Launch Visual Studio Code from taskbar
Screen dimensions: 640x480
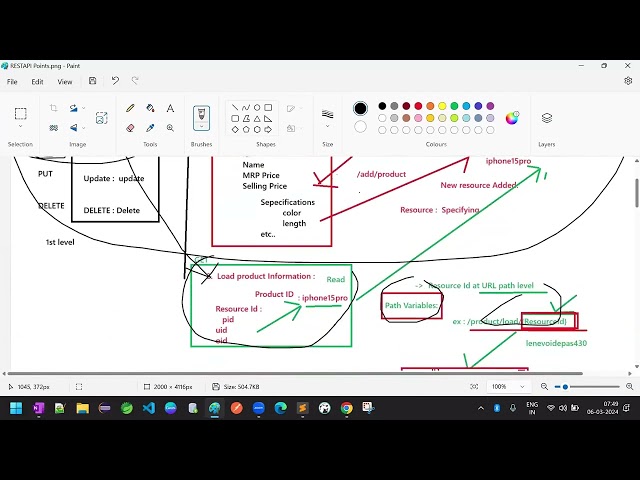pyautogui.click(x=149, y=408)
